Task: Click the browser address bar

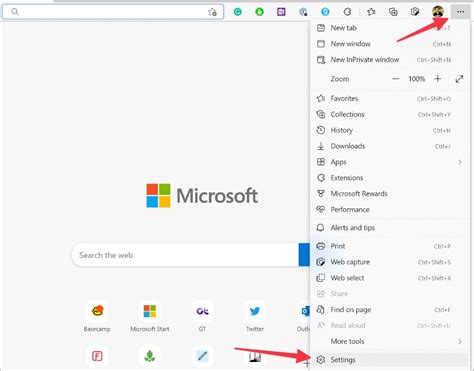Action: pyautogui.click(x=113, y=12)
